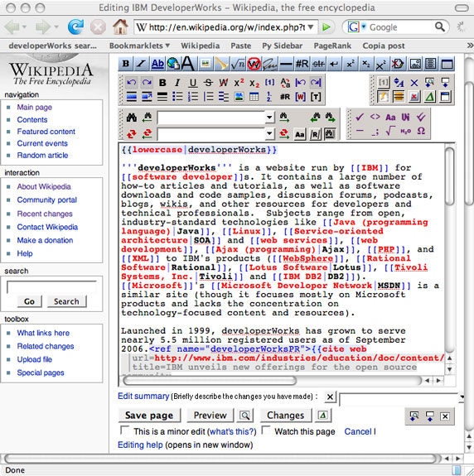Check 'This is a minor edit' checkbox
The image size is (474, 476).
[x=124, y=430]
